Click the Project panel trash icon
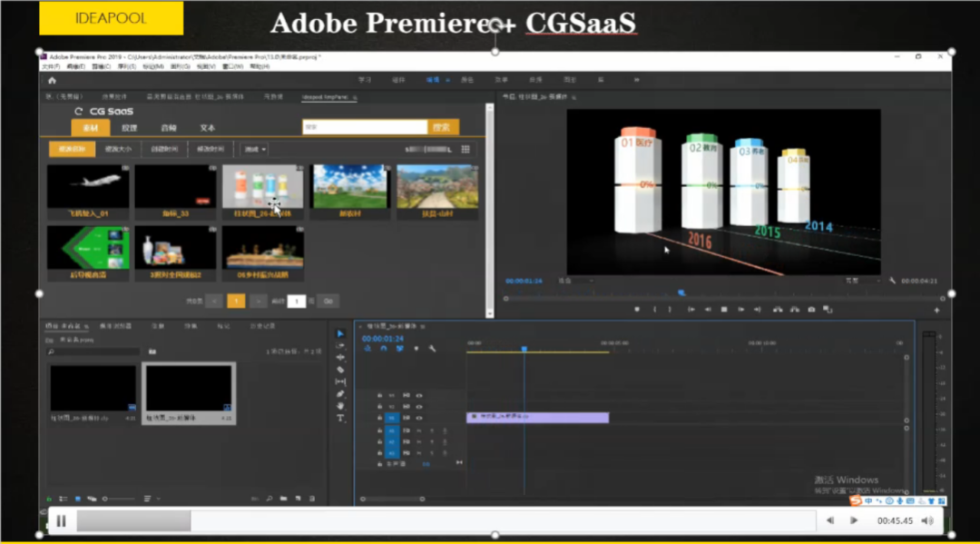This screenshot has width=980, height=544. point(312,499)
